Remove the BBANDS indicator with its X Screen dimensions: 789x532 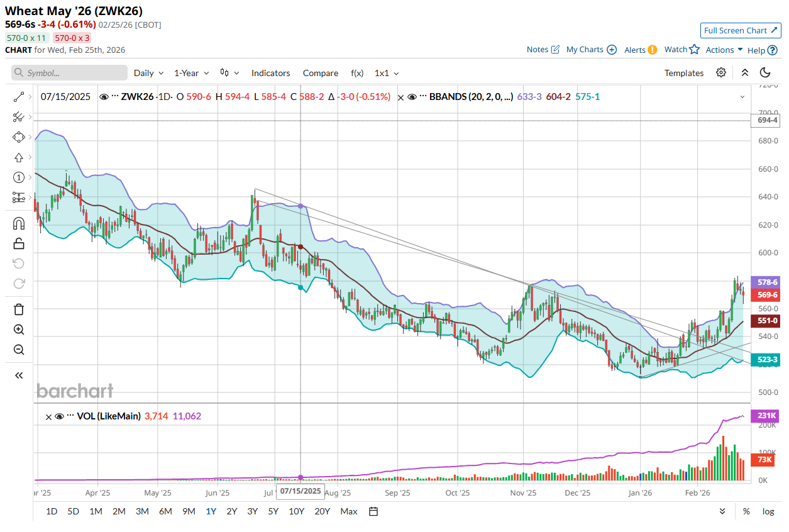(402, 97)
